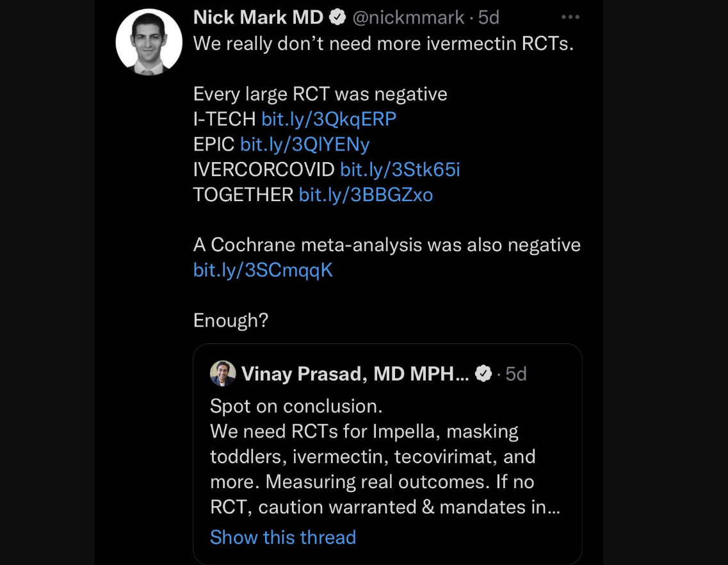This screenshot has width=728, height=565.
Task: Open Vinay Prasad's profile avatar
Action: pos(222,373)
